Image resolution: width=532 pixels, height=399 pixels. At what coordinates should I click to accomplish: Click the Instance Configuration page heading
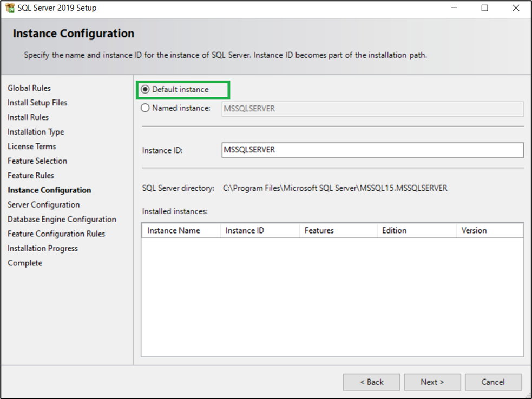[74, 34]
